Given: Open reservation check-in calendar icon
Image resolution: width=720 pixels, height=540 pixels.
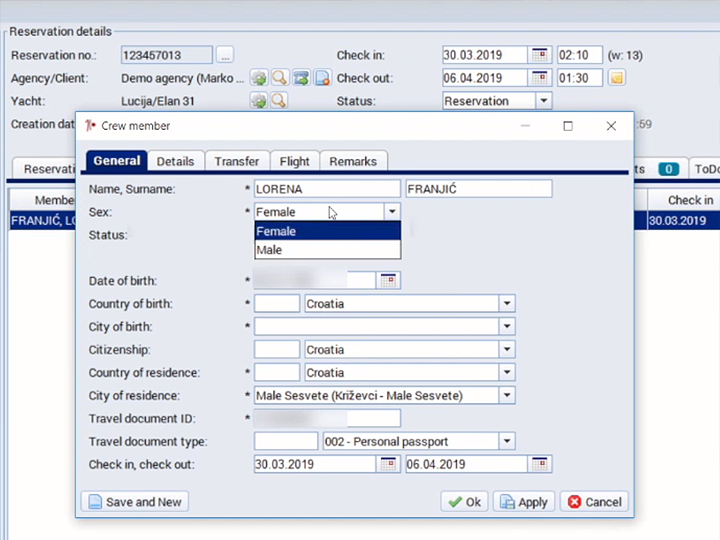Looking at the screenshot, I should tap(540, 55).
